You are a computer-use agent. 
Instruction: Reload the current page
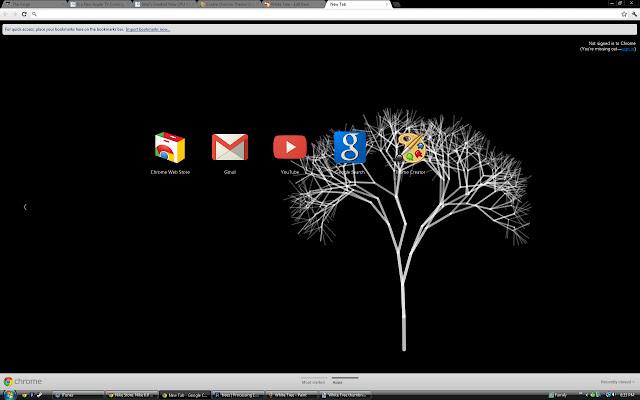click(x=24, y=14)
